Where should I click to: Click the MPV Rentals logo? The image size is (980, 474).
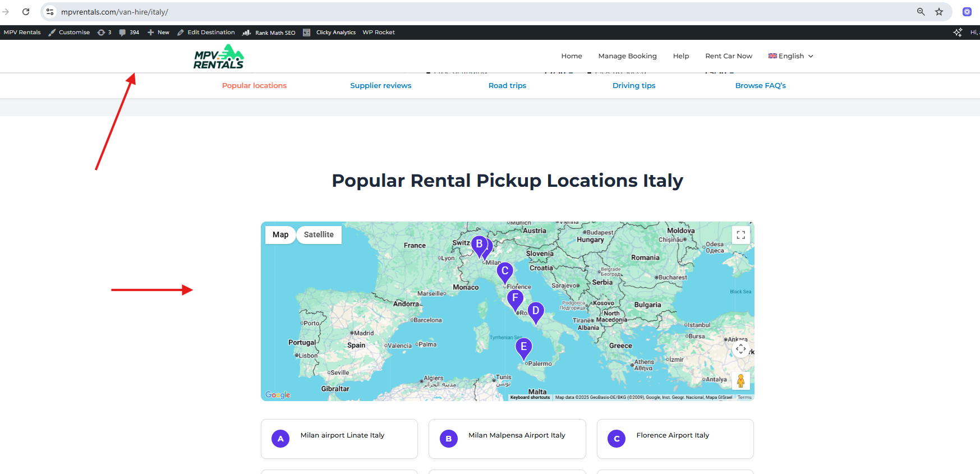pos(219,57)
